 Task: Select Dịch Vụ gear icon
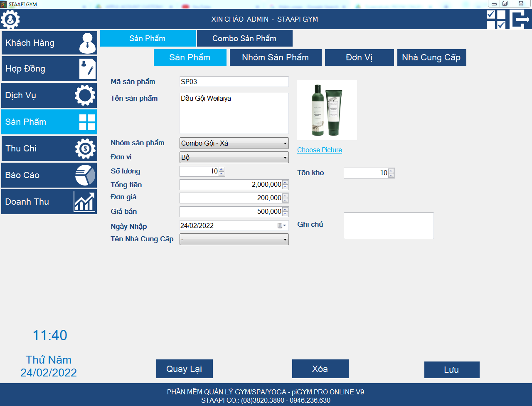pos(85,95)
